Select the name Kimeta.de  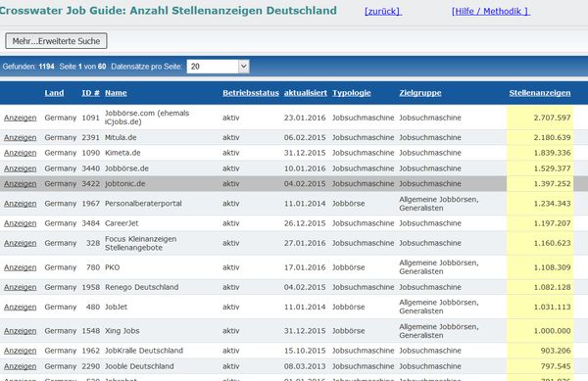122,153
